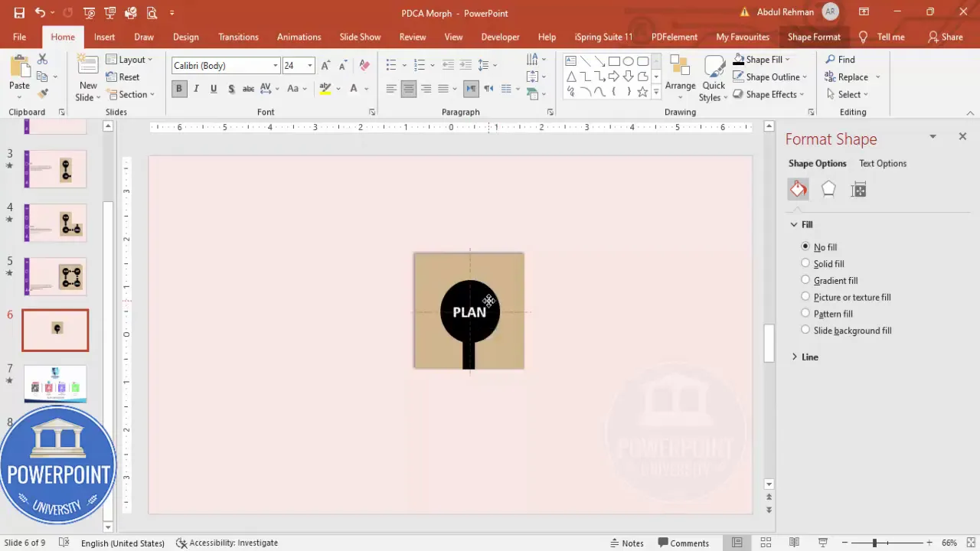The image size is (980, 551).
Task: Switch to Text Options tab
Action: click(883, 163)
